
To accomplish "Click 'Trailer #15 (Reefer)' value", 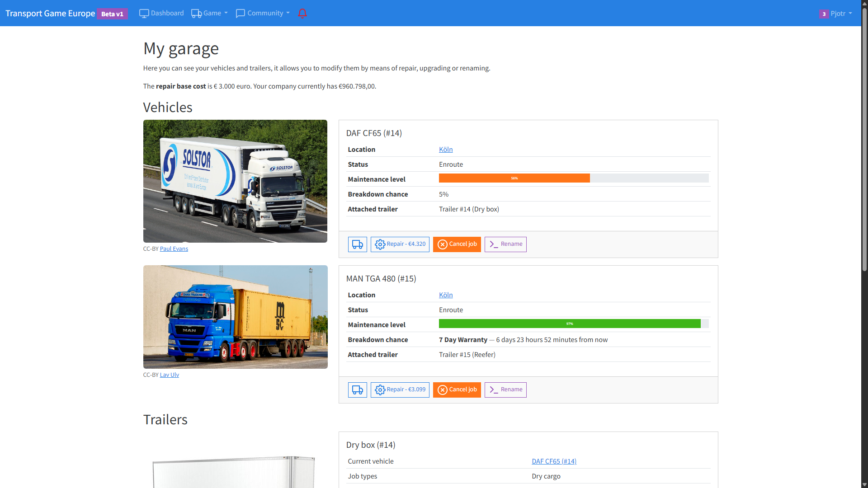I will (x=467, y=355).
